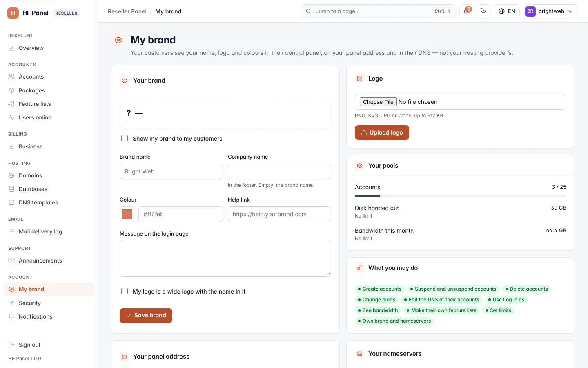Click the search magnifier icon

click(309, 11)
